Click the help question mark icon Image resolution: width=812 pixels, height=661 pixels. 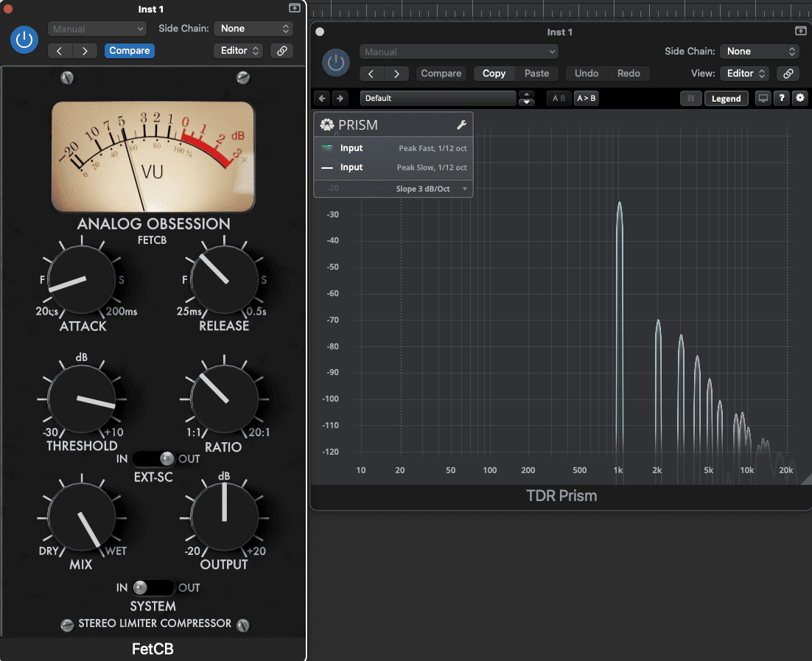click(x=782, y=98)
